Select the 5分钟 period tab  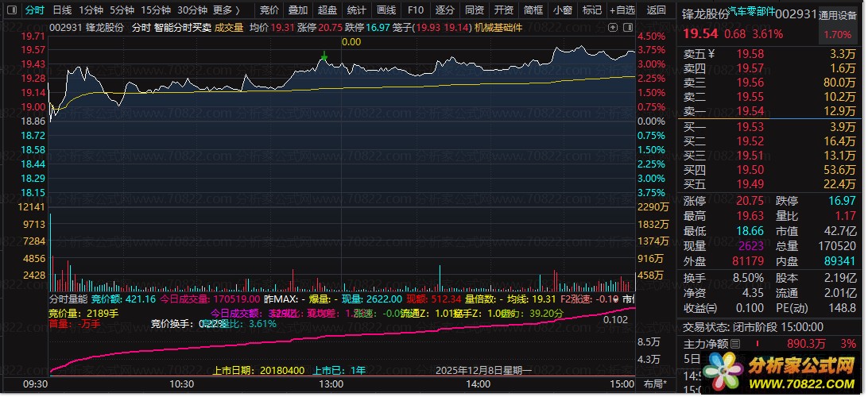pos(122,10)
